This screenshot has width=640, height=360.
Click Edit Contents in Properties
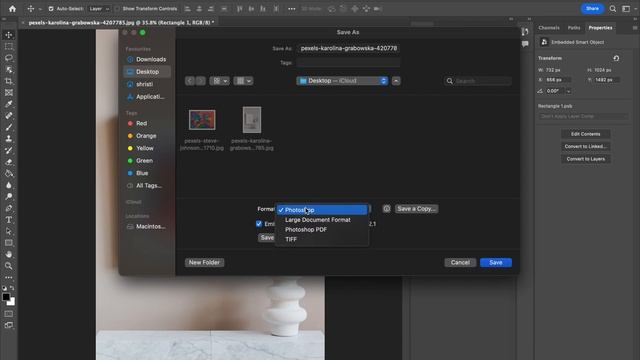click(585, 134)
